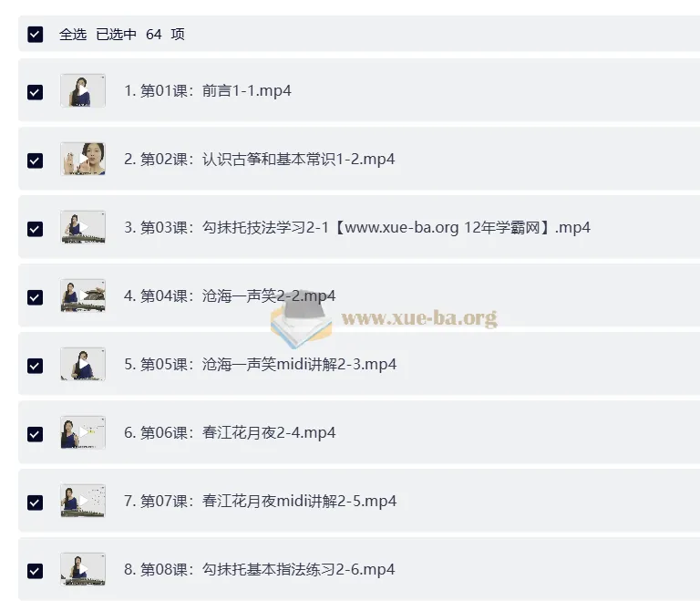Play video thumbnail of 第01课 前言

coord(83,90)
